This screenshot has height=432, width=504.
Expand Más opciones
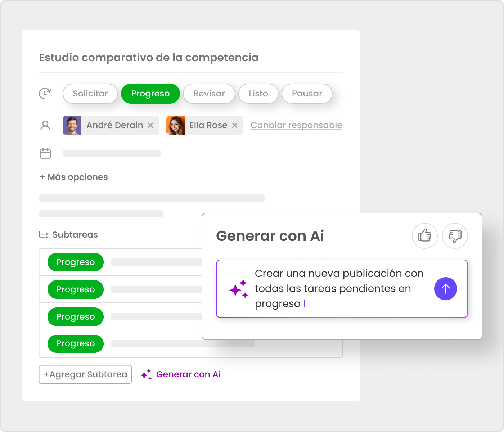74,177
